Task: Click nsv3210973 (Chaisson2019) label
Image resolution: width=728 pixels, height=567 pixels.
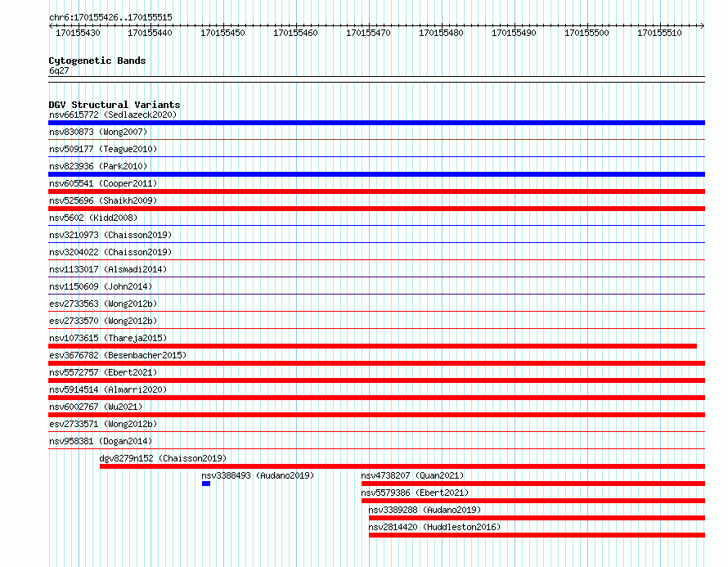Action: [x=110, y=235]
